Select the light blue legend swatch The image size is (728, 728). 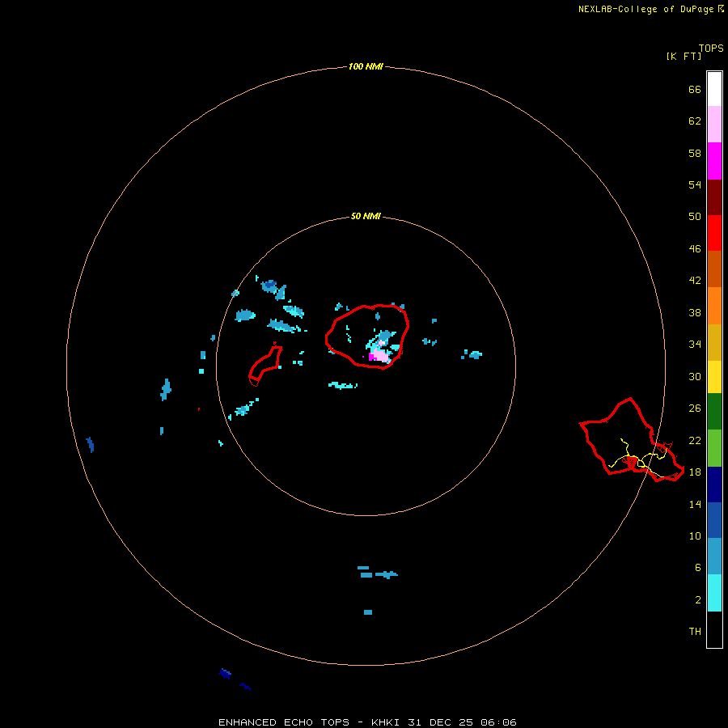point(714,557)
